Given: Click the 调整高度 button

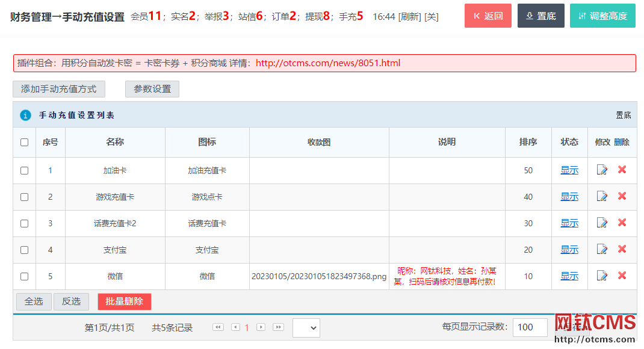Looking at the screenshot, I should (602, 16).
